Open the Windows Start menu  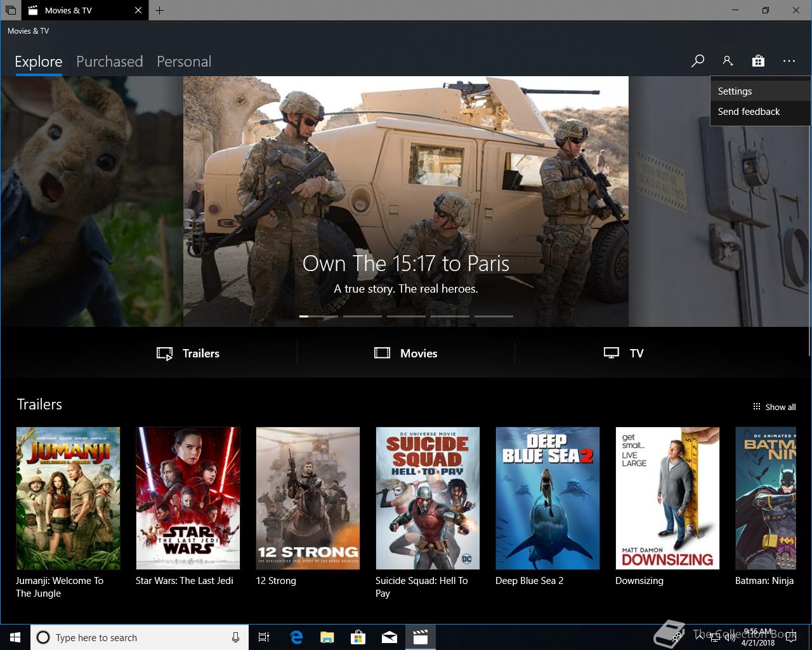click(x=15, y=637)
